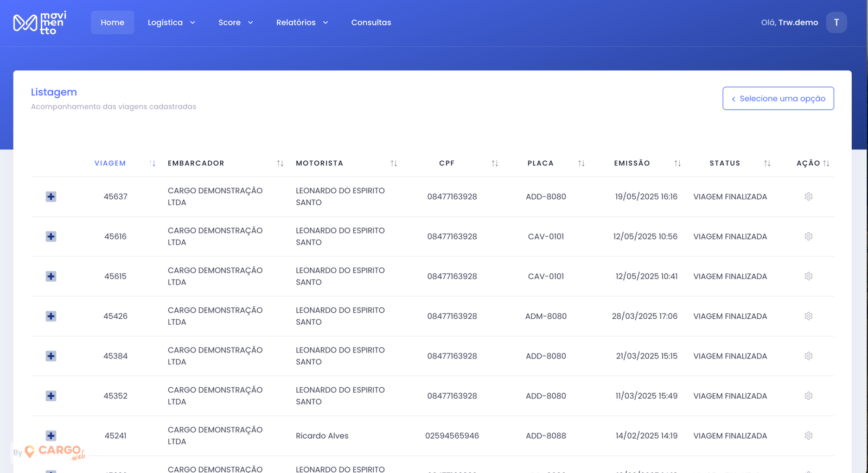Open the Logística dropdown menu
868x473 pixels.
click(171, 22)
